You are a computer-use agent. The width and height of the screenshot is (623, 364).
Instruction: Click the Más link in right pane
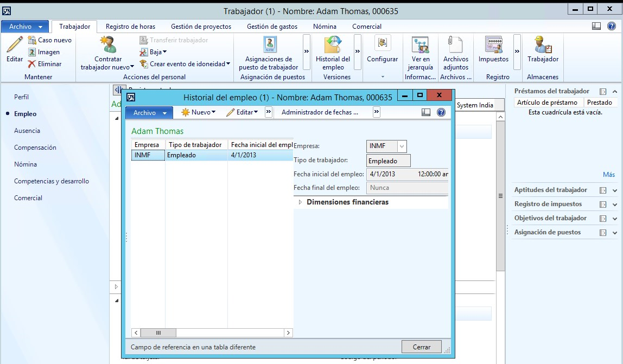pyautogui.click(x=609, y=175)
